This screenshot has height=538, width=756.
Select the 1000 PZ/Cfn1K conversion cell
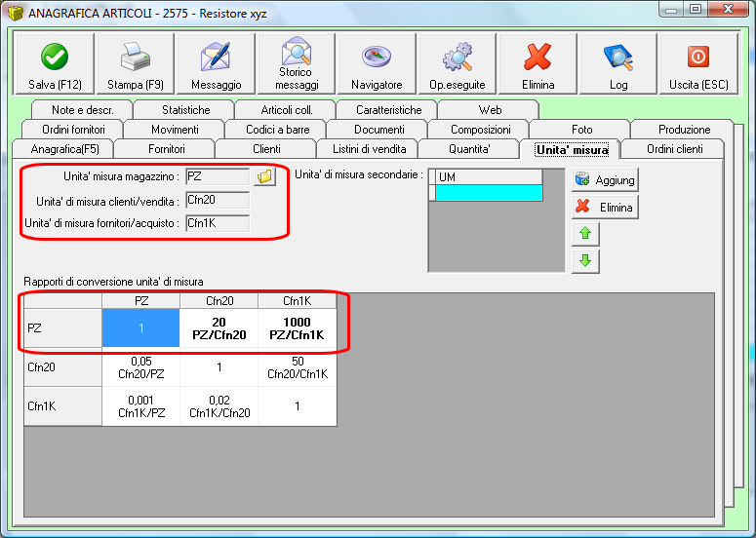coord(297,328)
